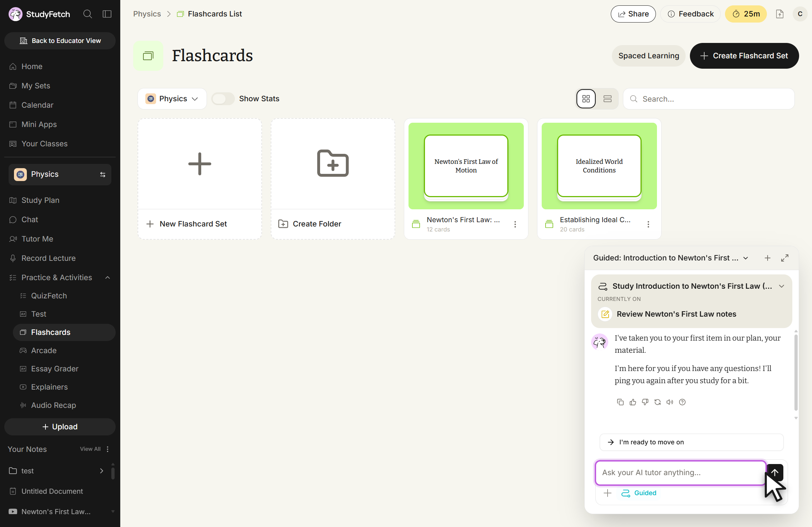
Task: Read tutor message aloud
Action: [670, 402]
